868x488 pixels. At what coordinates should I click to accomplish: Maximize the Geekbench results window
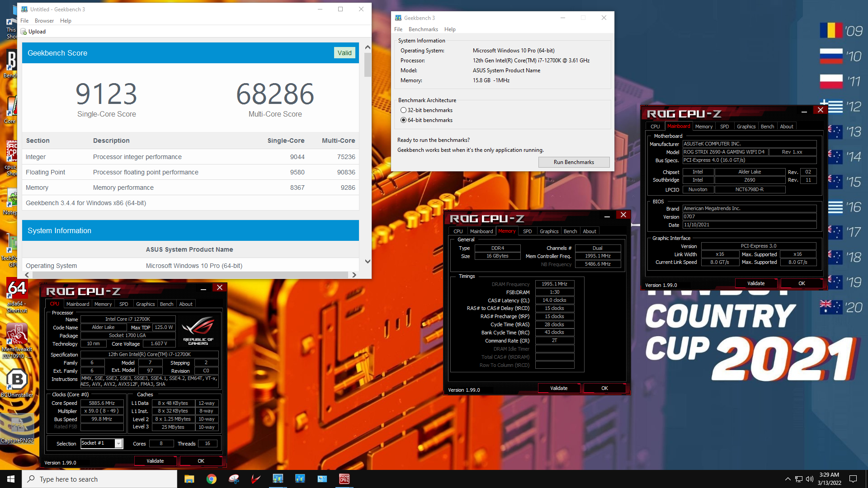tap(340, 9)
